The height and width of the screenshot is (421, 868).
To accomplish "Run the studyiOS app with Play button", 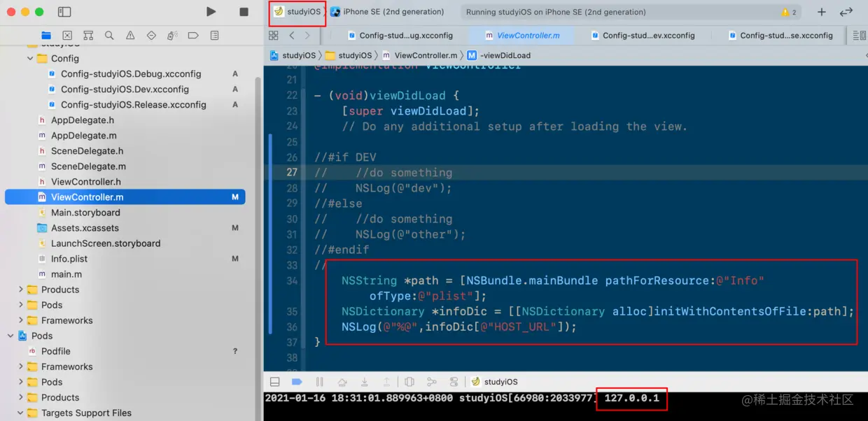I will point(211,12).
